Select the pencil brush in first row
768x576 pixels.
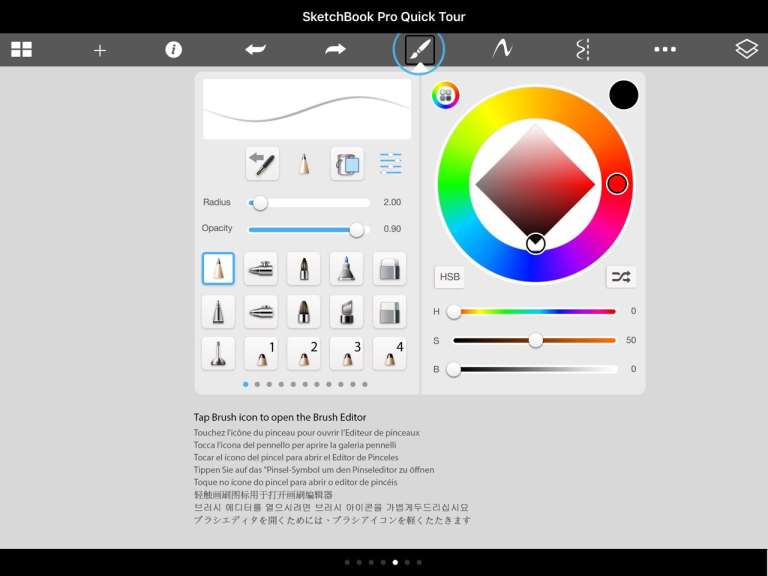coord(218,268)
